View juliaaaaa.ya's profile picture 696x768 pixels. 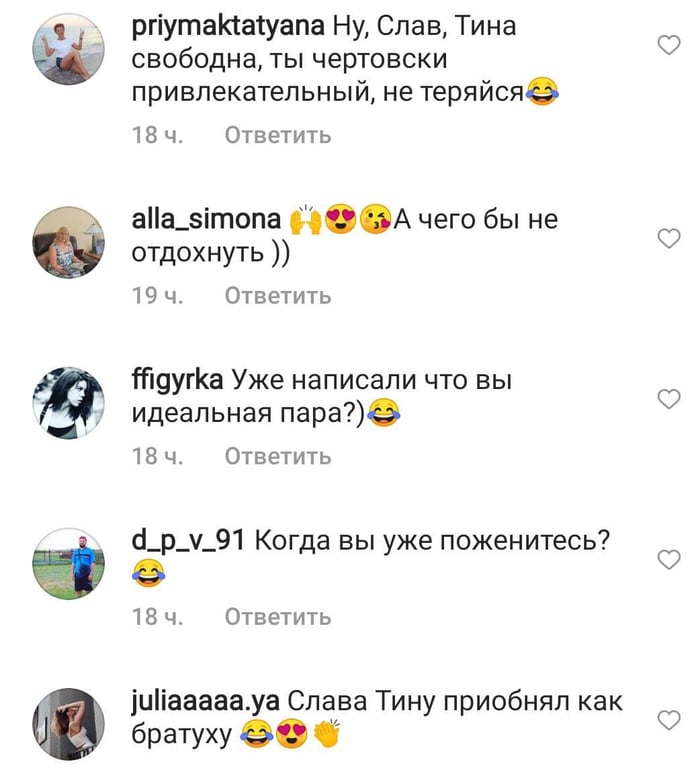tap(69, 724)
